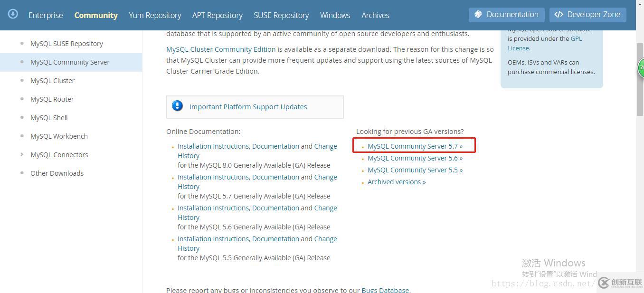Open the Enterprise tab
Screen dimensions: 644x293
[46, 15]
